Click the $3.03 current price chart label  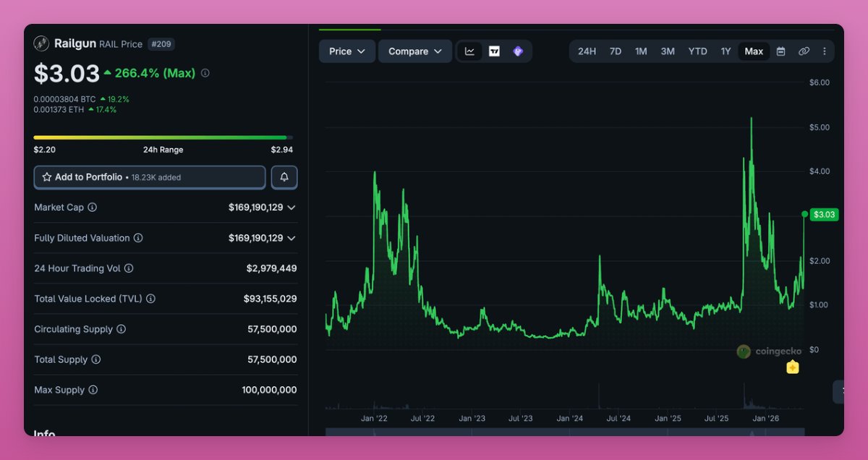[x=824, y=215]
